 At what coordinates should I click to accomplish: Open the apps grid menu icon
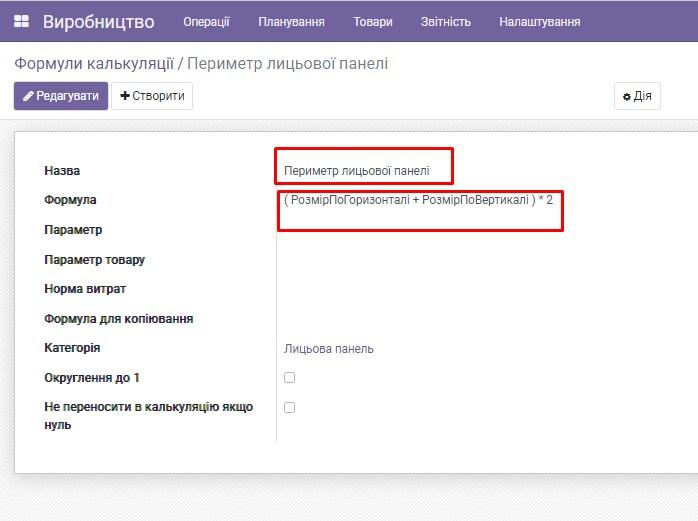tap(21, 21)
